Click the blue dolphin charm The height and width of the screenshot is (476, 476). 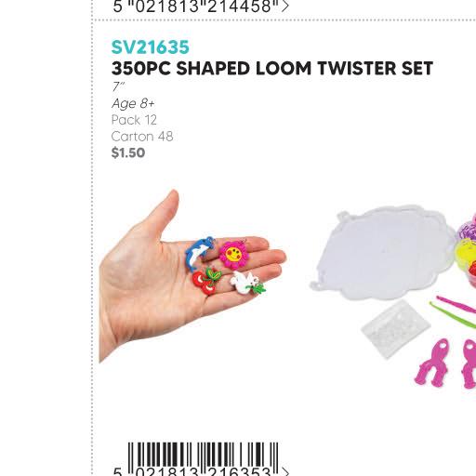coord(199,254)
